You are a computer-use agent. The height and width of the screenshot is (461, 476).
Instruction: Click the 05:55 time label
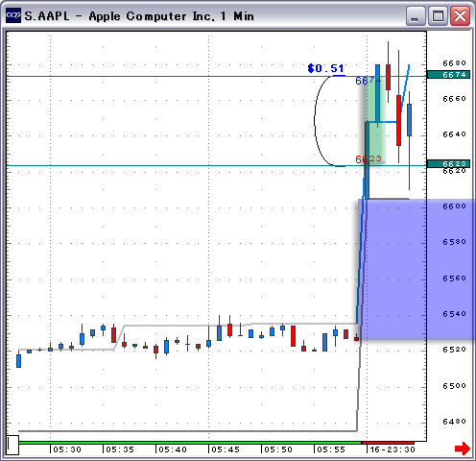pyautogui.click(x=331, y=449)
